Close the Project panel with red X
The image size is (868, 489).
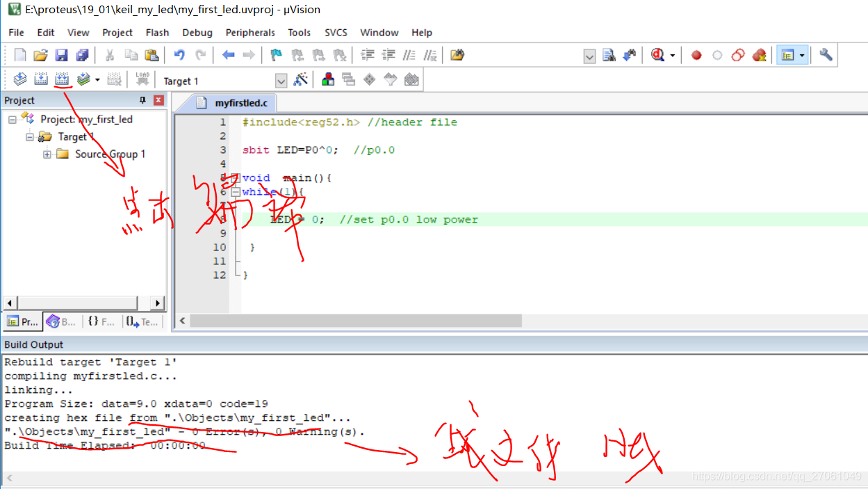158,100
